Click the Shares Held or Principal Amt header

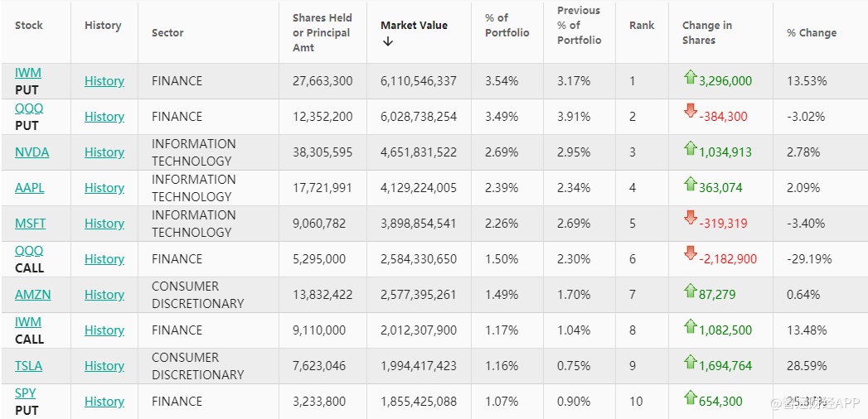click(x=322, y=32)
